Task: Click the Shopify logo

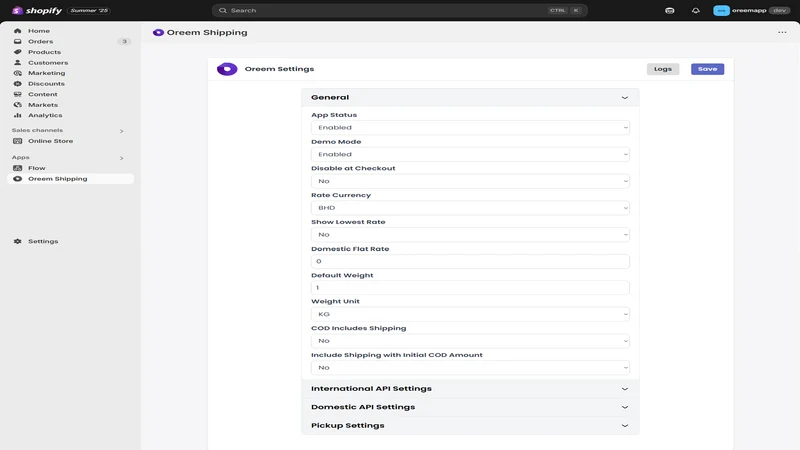Action: tap(37, 10)
